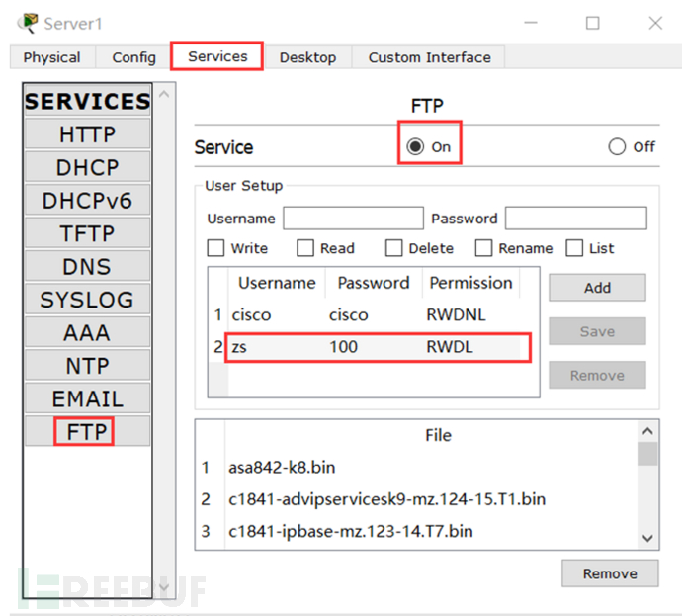The height and width of the screenshot is (616, 682).
Task: Click the file list scroll down arrow
Action: point(647,539)
